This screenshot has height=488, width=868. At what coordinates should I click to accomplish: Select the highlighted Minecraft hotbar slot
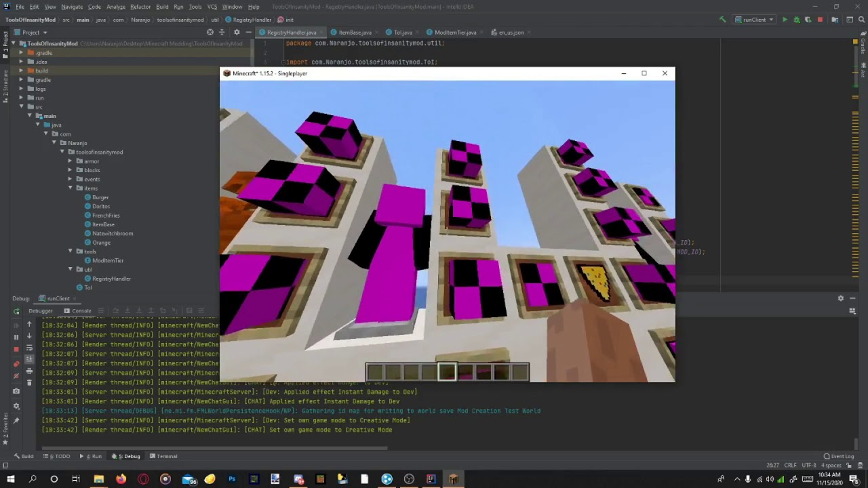click(x=447, y=371)
